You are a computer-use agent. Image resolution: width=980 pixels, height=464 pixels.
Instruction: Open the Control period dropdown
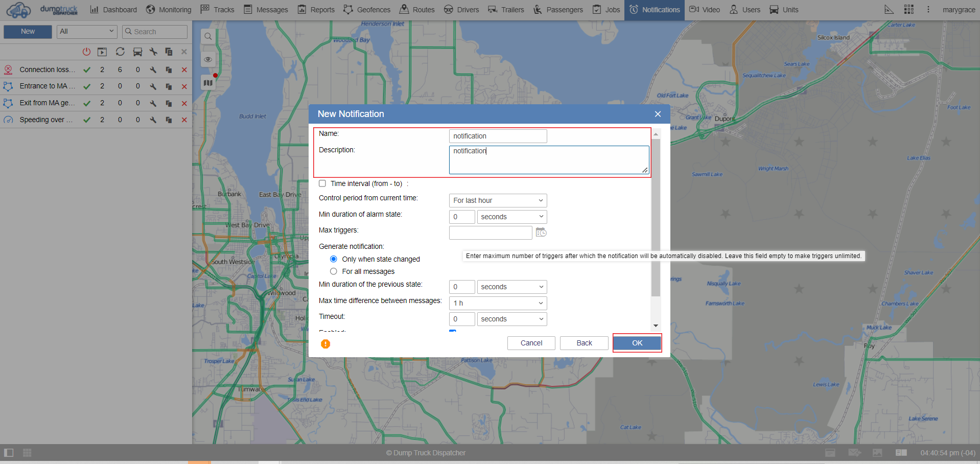pyautogui.click(x=498, y=200)
